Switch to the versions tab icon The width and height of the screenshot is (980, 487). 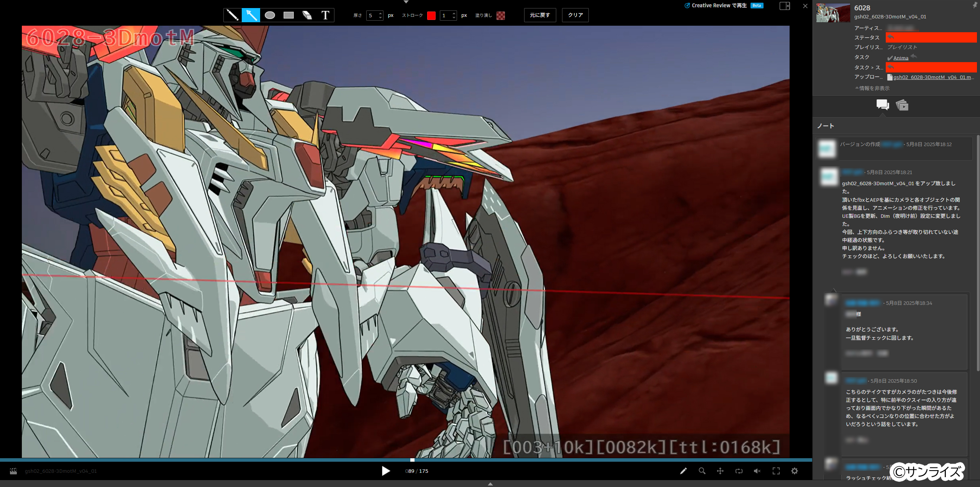click(902, 105)
